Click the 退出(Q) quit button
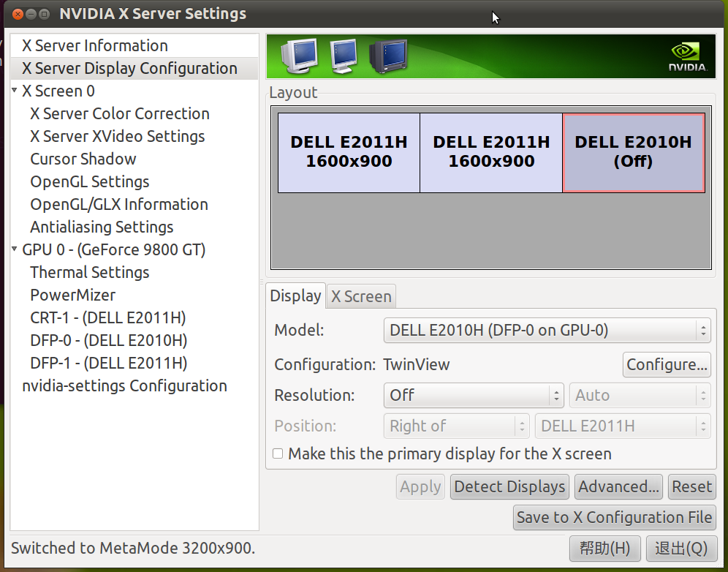This screenshot has height=572, width=728. point(681,549)
